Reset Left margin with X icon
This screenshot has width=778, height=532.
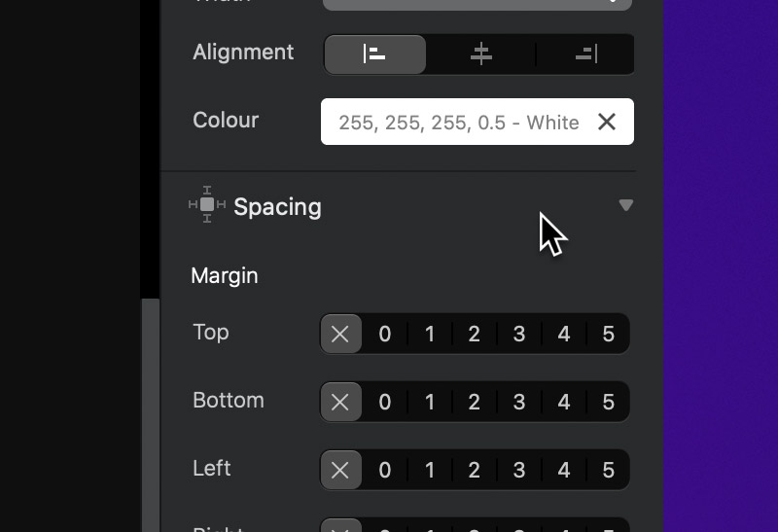(x=340, y=470)
